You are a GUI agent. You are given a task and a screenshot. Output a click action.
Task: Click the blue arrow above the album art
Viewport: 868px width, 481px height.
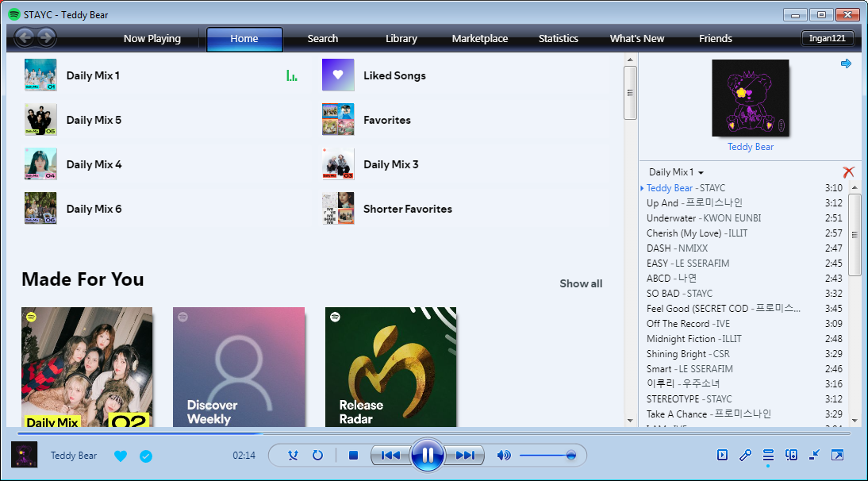coord(846,63)
